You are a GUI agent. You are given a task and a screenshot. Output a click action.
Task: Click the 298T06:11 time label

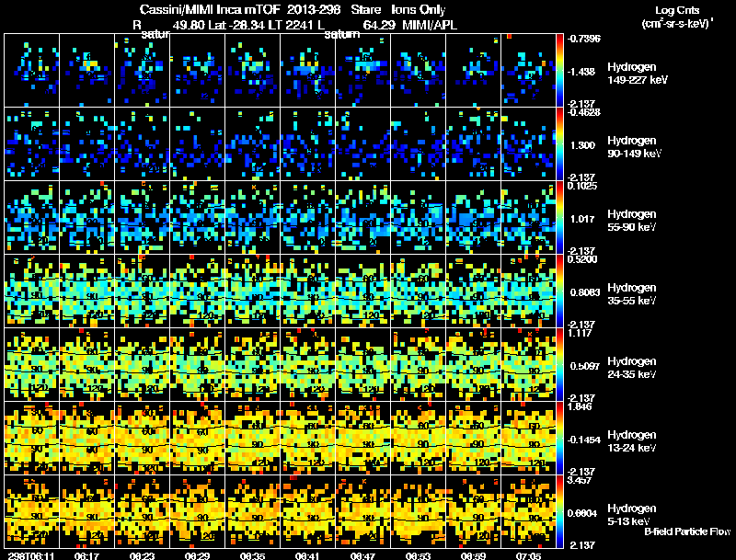tap(31, 556)
